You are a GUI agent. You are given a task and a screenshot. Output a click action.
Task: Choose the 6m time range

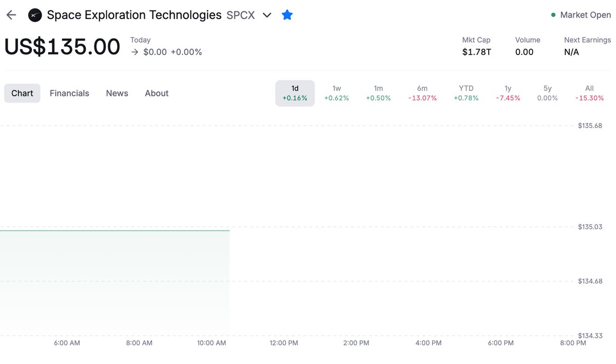[422, 93]
